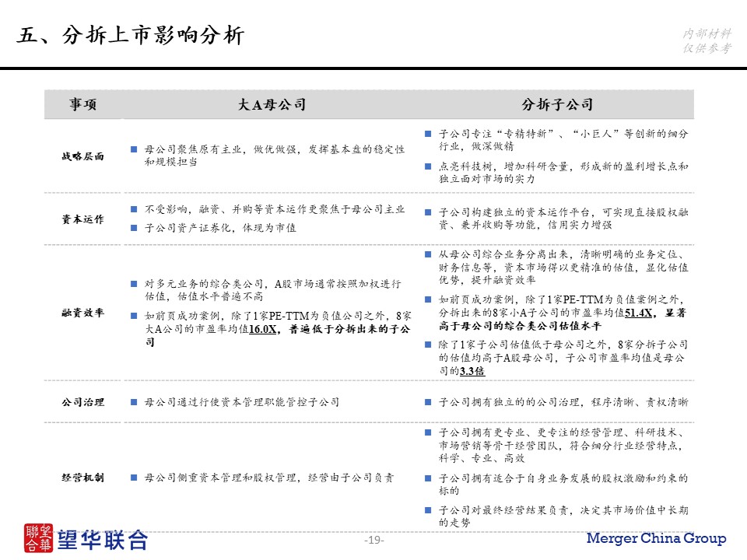The height and width of the screenshot is (560, 747).
Task: Select the slide title 五、分拆上市影响分析
Action: tap(130, 37)
